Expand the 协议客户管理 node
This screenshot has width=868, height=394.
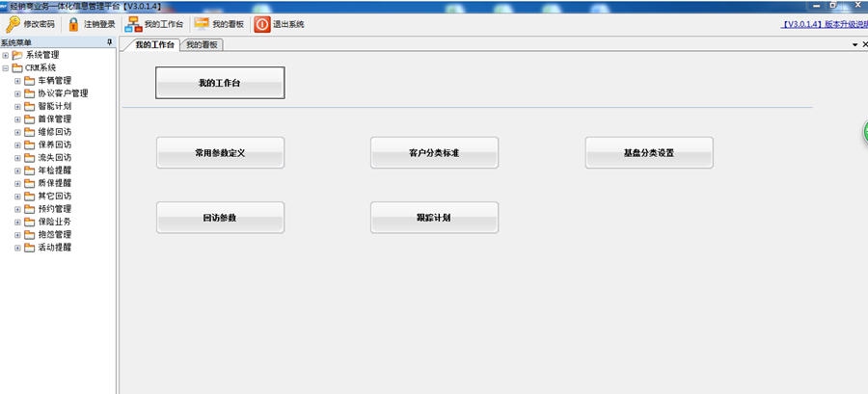point(17,93)
